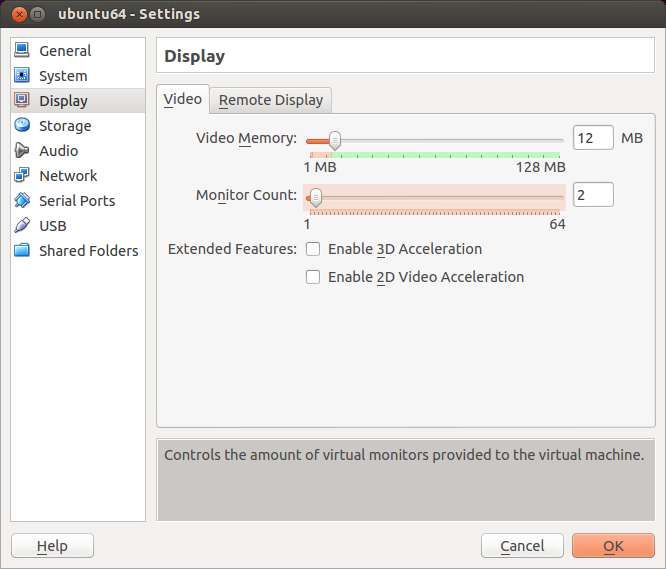Click the Video Memory slider handle
666x569 pixels.
[335, 140]
